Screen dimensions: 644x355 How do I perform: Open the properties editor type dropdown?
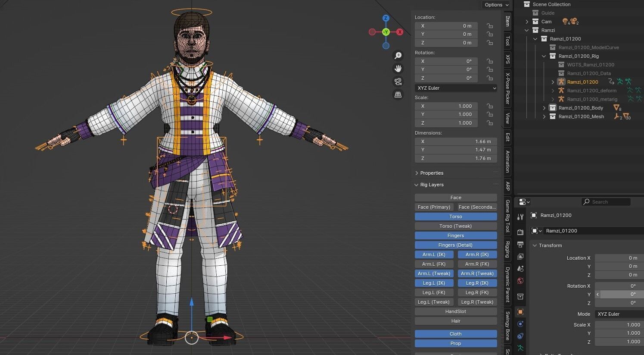(x=524, y=202)
